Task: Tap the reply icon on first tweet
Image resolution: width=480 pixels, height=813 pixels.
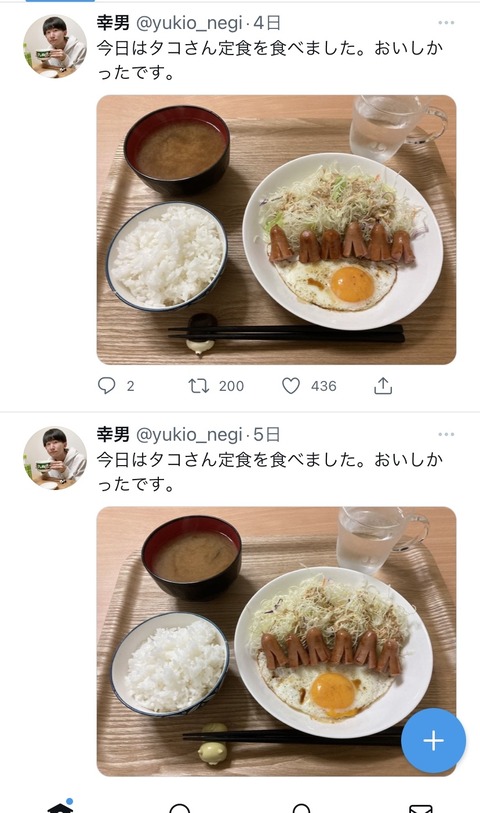Action: click(107, 386)
